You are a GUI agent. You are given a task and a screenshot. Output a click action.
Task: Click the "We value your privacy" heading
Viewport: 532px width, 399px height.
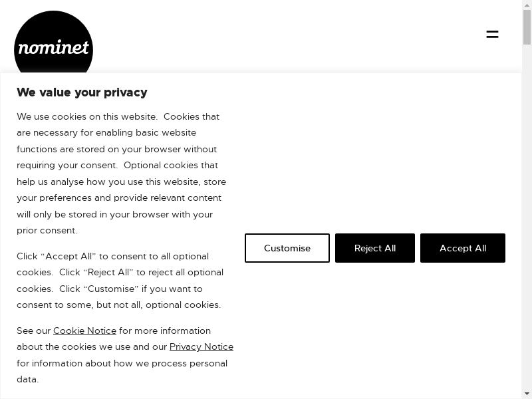(82, 92)
